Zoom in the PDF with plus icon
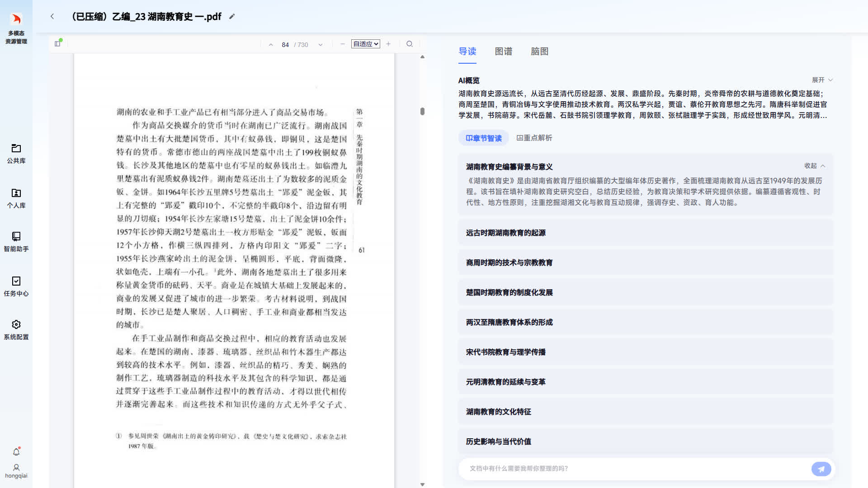 (x=388, y=44)
